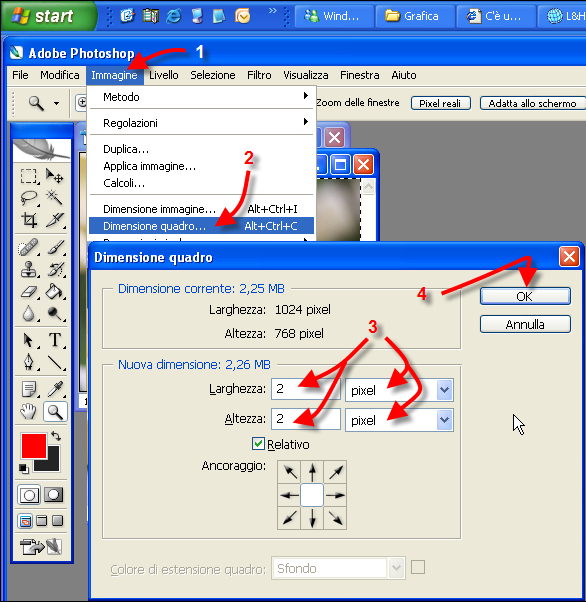
Task: Select the Rectangular Marquee tool
Action: [x=29, y=177]
